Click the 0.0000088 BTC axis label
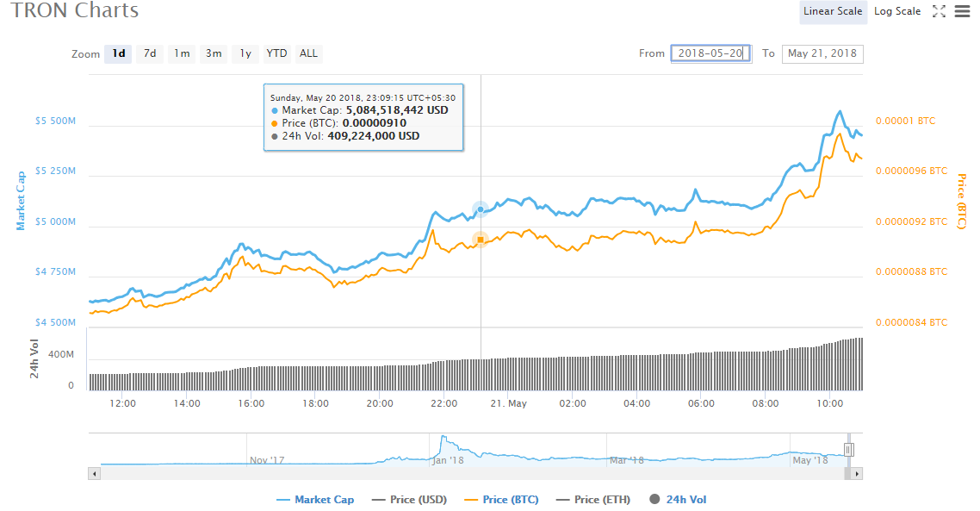The width and height of the screenshot is (980, 511). (x=911, y=272)
